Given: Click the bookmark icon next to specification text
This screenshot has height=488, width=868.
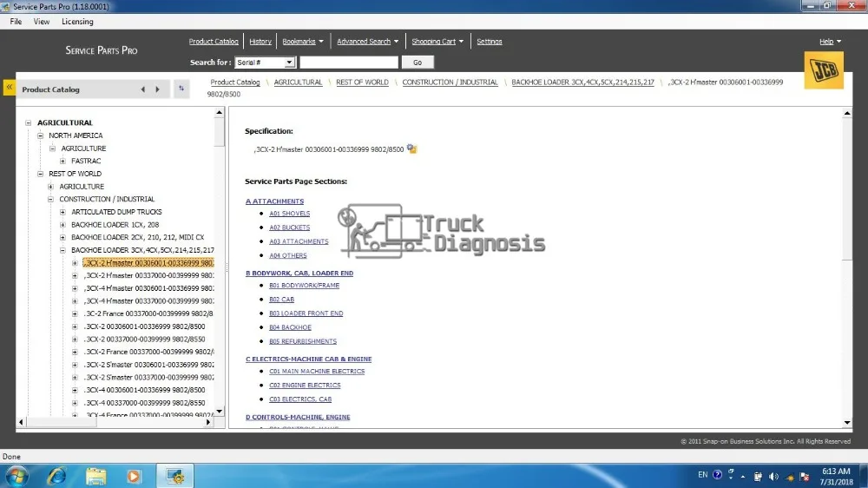Looking at the screenshot, I should (x=411, y=148).
